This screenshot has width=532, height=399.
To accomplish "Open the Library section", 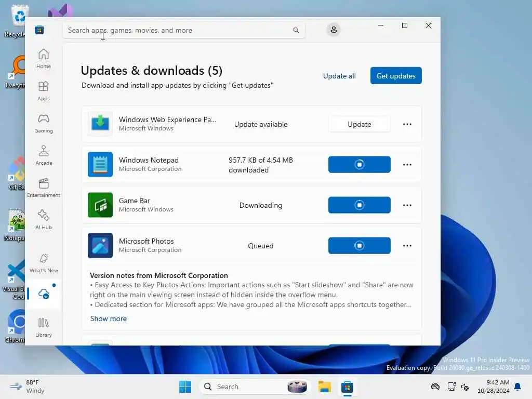I will (x=44, y=327).
